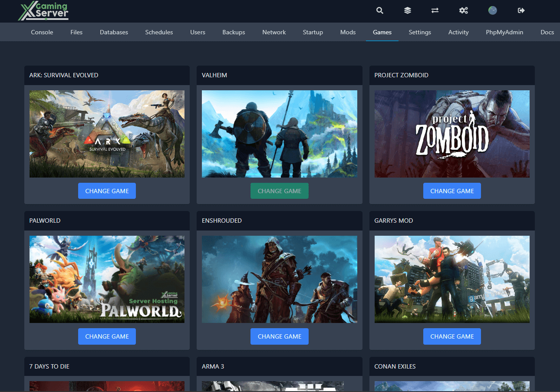Click the XGaming Server logo
This screenshot has height=392, width=560.
(43, 11)
